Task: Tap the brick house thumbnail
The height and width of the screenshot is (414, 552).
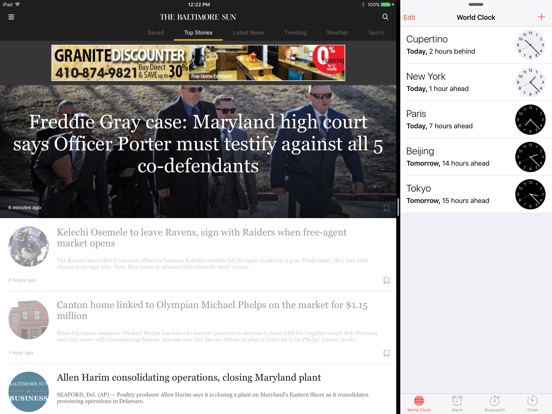Action: 29,319
